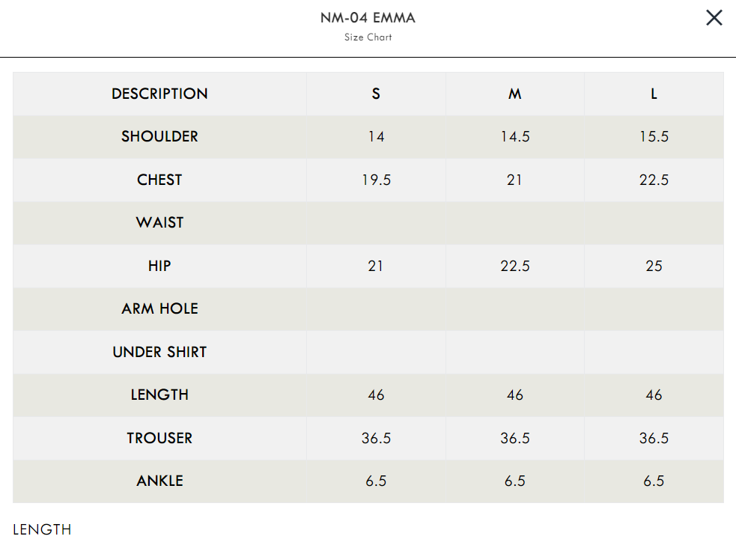Viewport: 736px width, 560px height.
Task: Click the UNDER SHIRT row label
Action: click(x=159, y=352)
